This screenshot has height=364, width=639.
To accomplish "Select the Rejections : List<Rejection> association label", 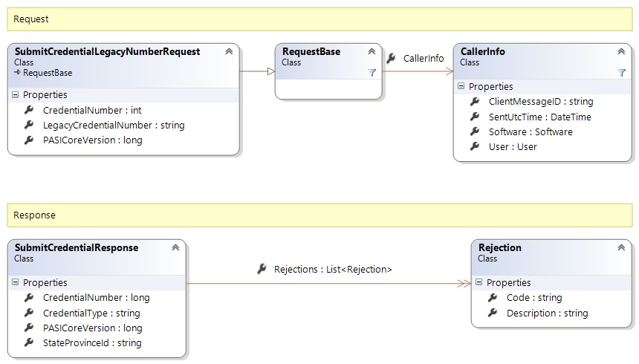I will (333, 269).
